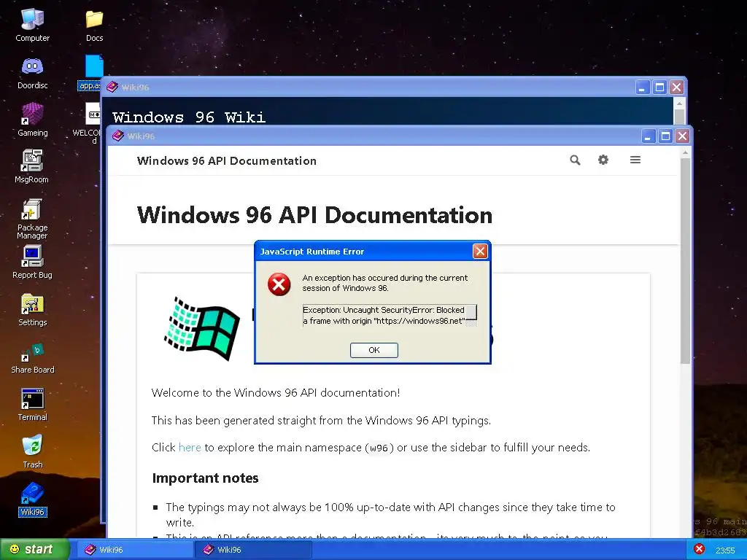Click 'Welcome to the Windows 96 API documentation!' text
The image size is (747, 560).
click(276, 393)
